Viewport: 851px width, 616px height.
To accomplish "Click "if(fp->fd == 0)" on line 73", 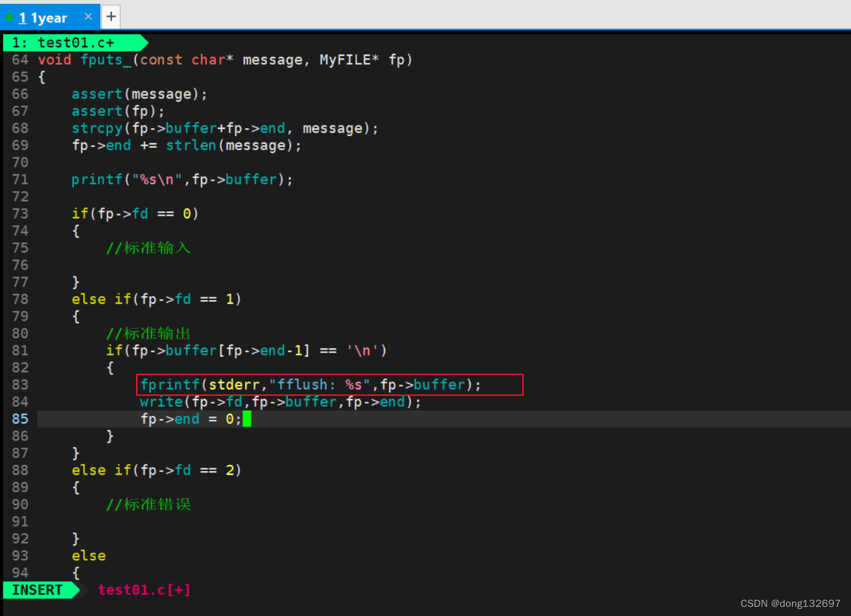I will 135,214.
